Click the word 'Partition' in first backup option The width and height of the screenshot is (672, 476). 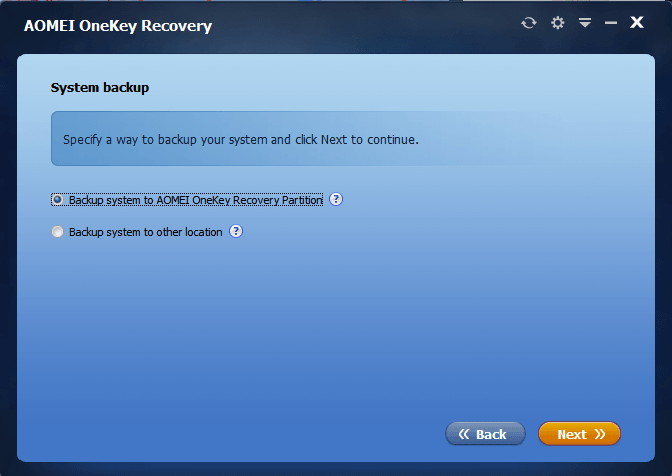point(302,200)
